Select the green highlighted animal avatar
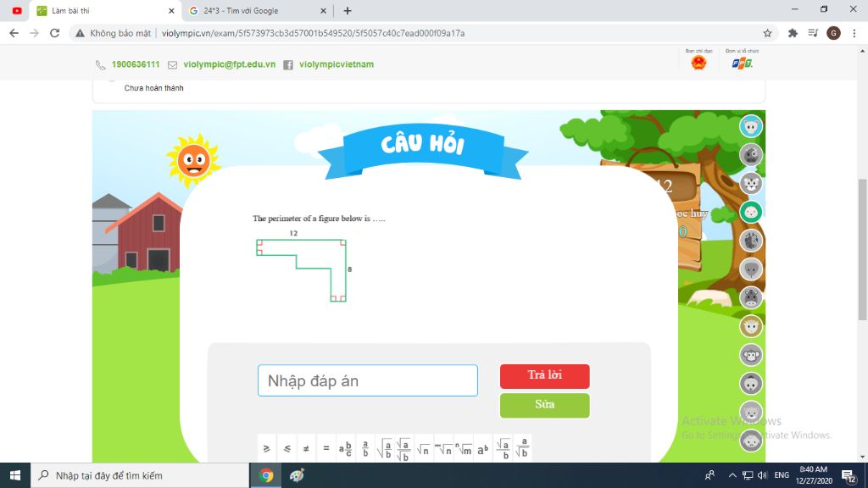868x488 pixels. [751, 212]
